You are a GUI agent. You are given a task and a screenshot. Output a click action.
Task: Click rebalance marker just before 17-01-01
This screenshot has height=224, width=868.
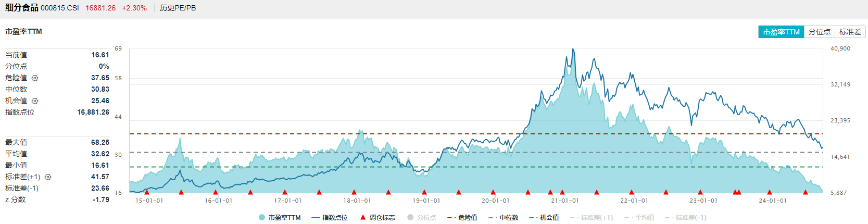[285, 192]
